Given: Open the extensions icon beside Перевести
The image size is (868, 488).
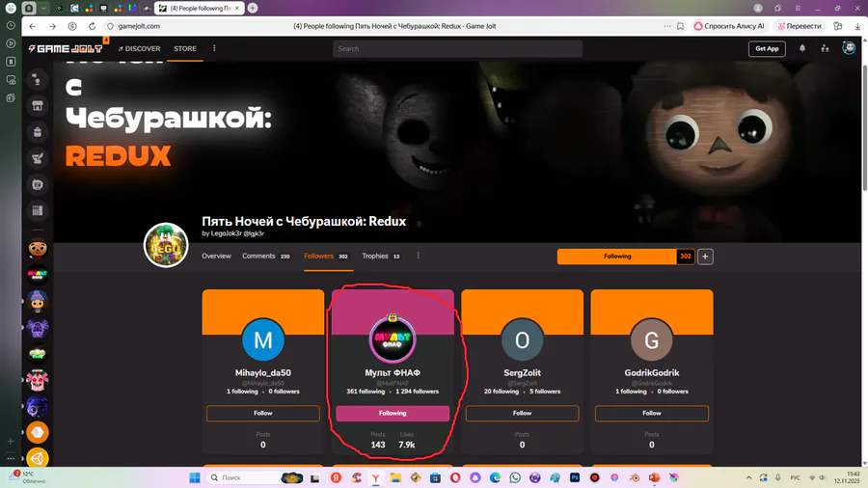Looking at the screenshot, I should [x=838, y=26].
